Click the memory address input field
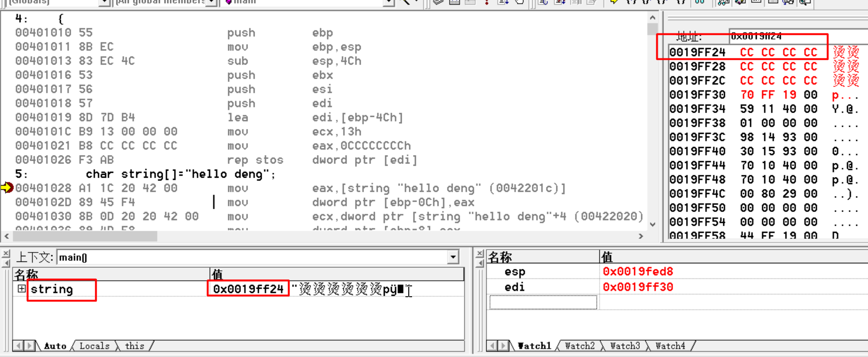 tap(799, 36)
